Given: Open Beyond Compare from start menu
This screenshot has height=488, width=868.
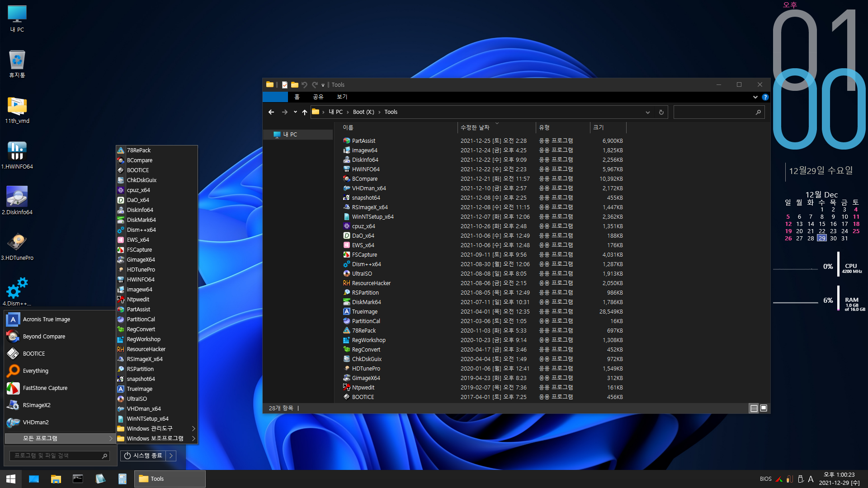Looking at the screenshot, I should pos(59,337).
